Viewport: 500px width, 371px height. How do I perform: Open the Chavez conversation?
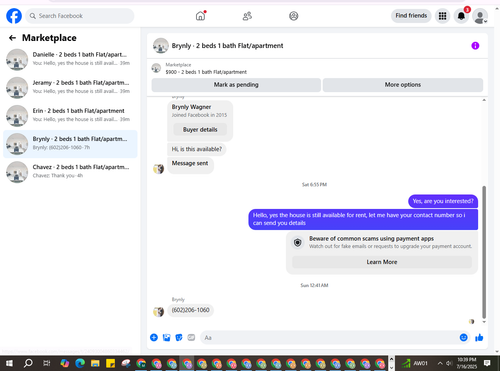click(70, 172)
